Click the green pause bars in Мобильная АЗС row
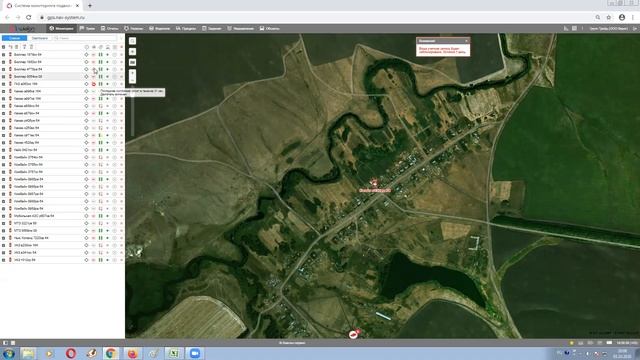This screenshot has width=640, height=360. click(x=100, y=216)
